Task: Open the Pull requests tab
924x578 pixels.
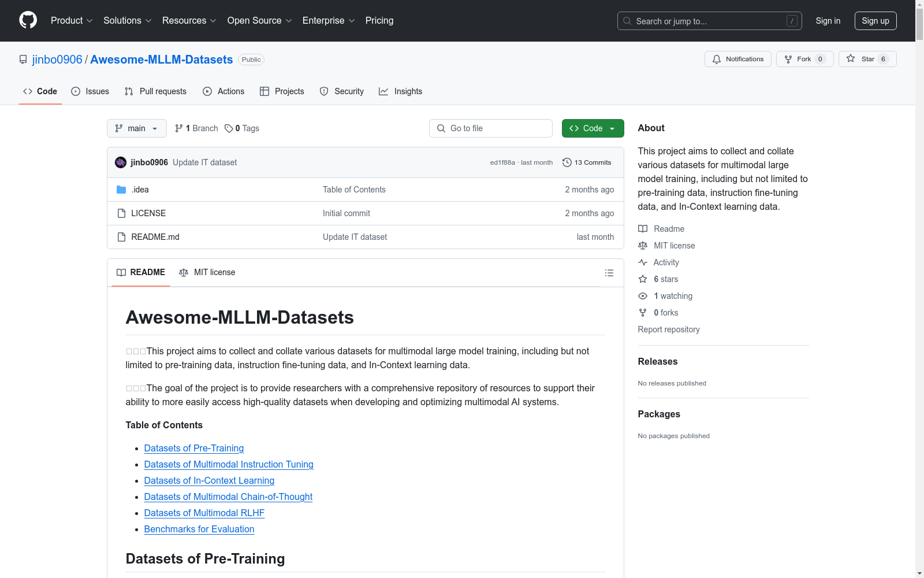Action: [x=155, y=91]
